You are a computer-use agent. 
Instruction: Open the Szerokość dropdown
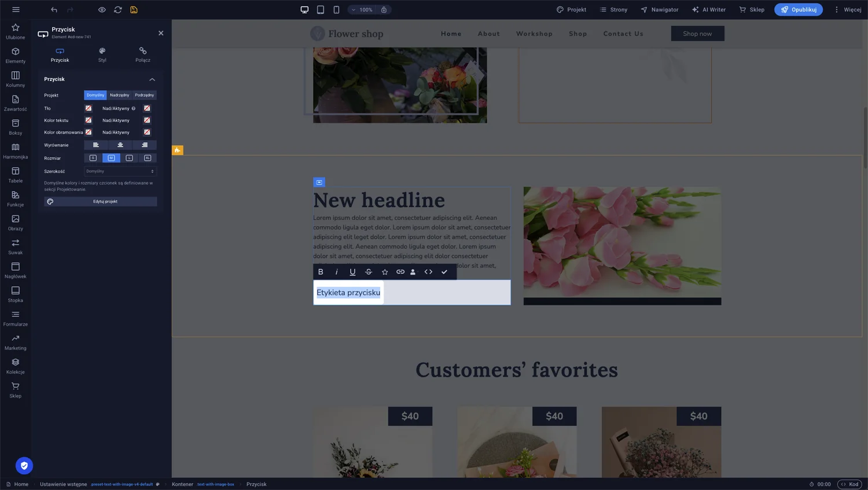click(120, 171)
